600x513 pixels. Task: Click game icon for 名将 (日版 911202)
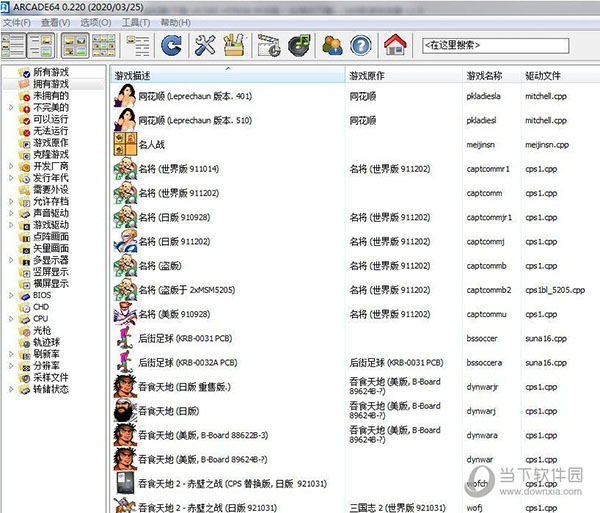pos(125,241)
